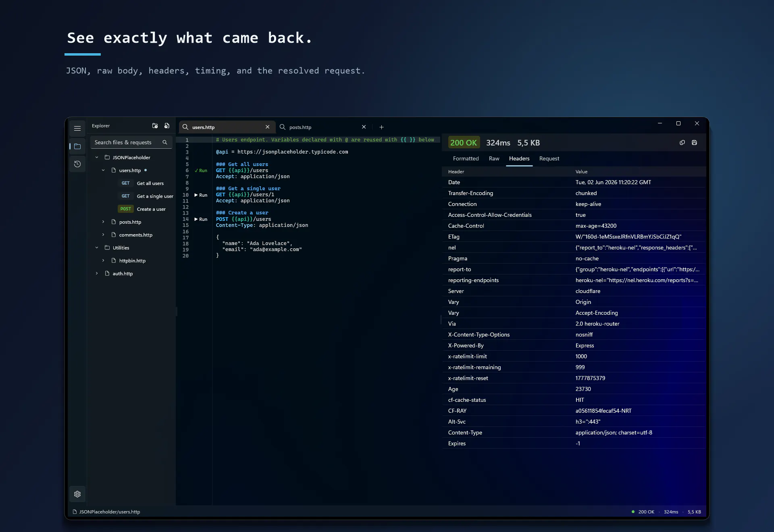Click the Search files & requests field

pos(131,142)
